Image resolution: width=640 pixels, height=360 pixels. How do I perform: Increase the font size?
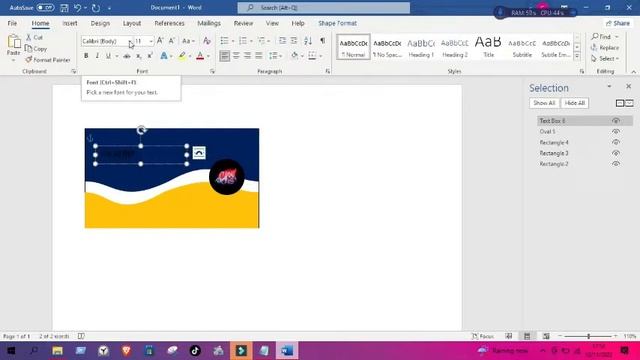[x=160, y=41]
